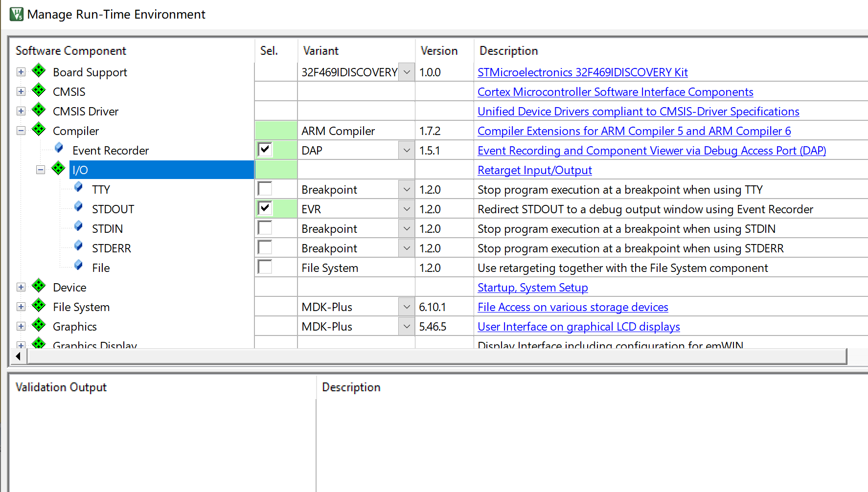Open Event Recording and Component Viewer link
868x492 pixels.
click(651, 151)
